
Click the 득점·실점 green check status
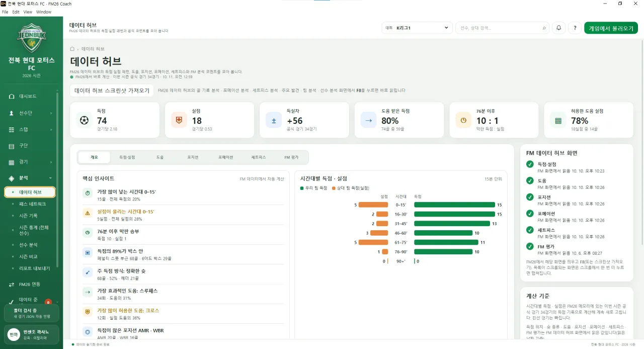pos(530,164)
